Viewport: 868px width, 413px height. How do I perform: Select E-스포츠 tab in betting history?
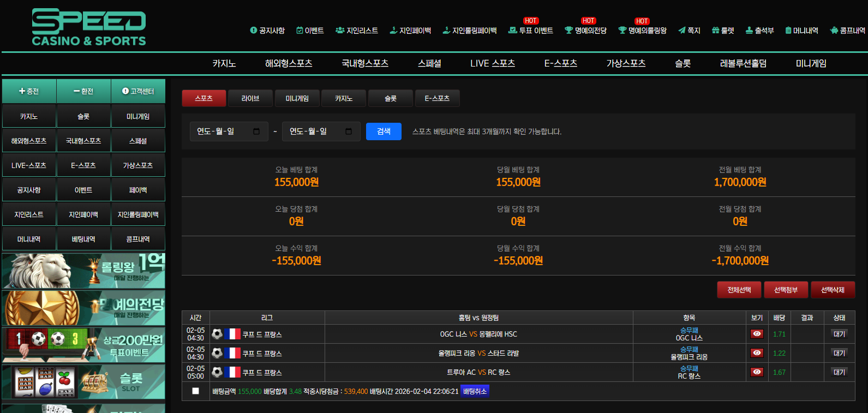point(437,98)
